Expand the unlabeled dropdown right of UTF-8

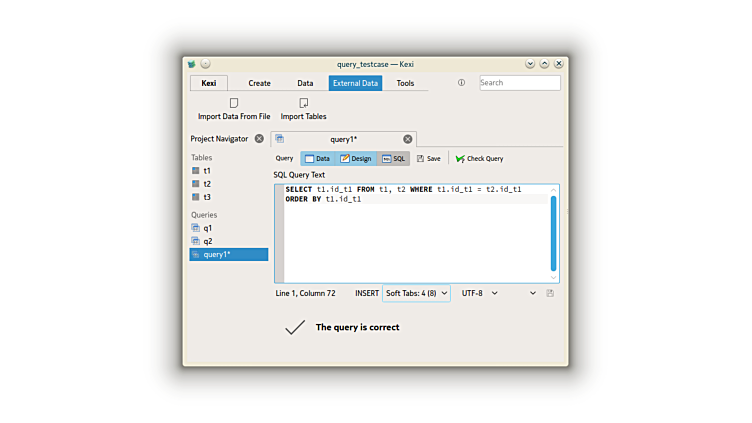coord(532,293)
